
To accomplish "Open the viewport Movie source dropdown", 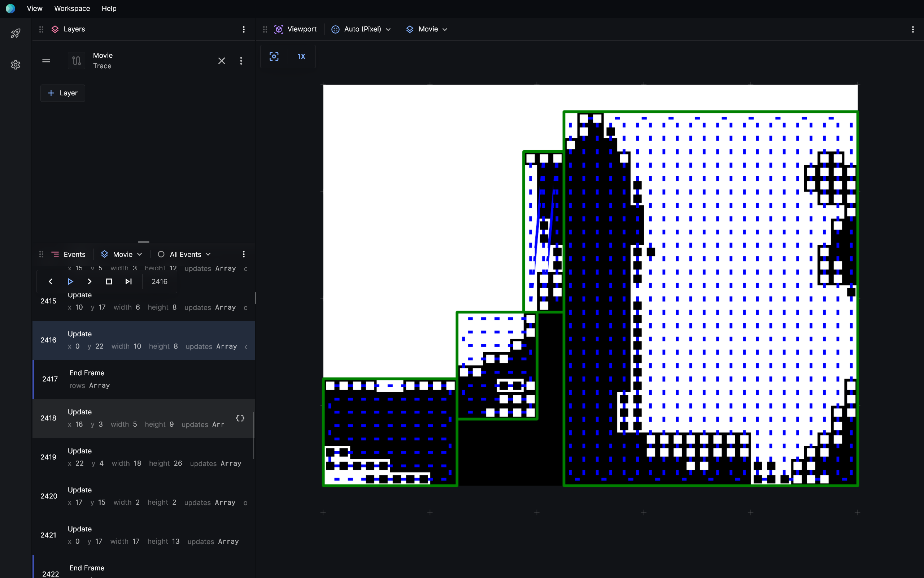I will click(x=427, y=29).
